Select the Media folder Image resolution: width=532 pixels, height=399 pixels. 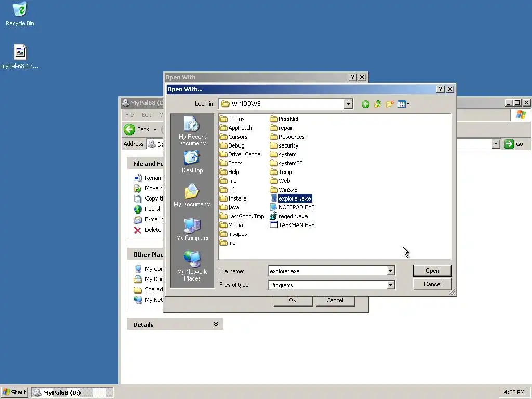tap(231, 225)
